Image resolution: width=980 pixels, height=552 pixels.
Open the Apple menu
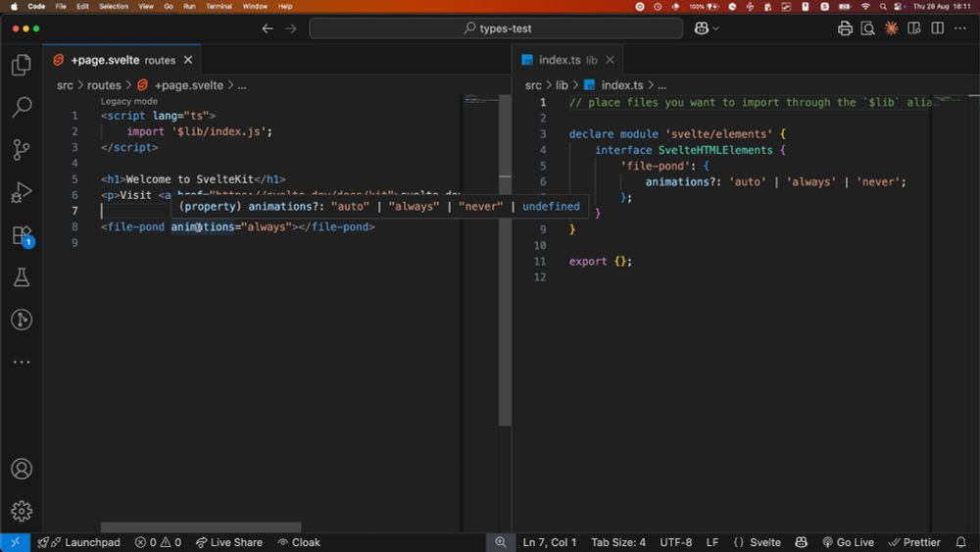[14, 6]
